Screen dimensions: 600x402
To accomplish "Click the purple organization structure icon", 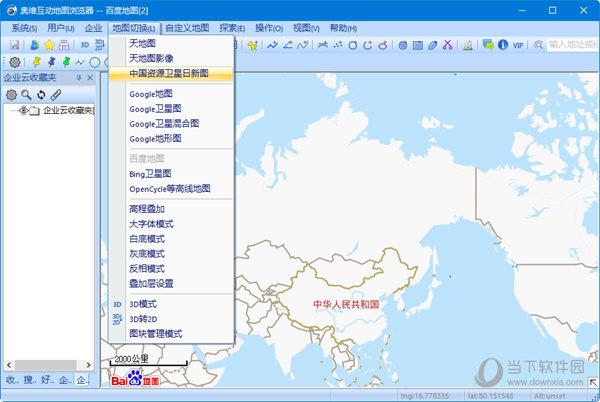I will click(x=64, y=45).
